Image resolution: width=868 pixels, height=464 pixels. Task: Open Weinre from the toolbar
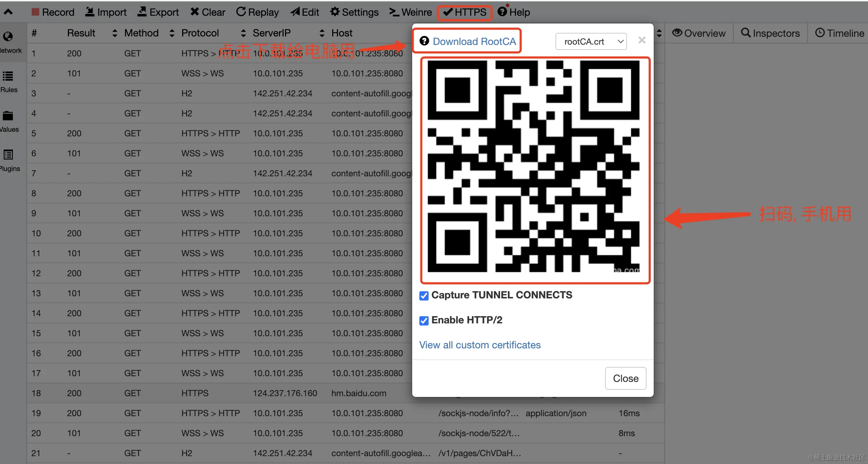tap(410, 12)
